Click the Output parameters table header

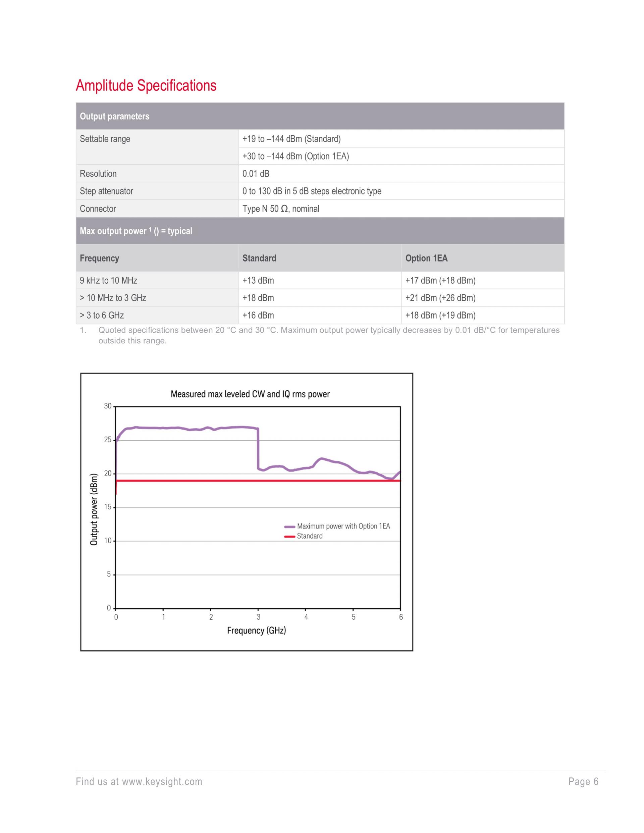click(114, 116)
